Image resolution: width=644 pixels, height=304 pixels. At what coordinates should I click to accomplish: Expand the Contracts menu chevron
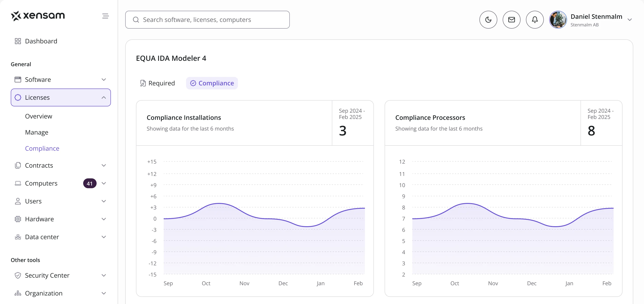coord(104,165)
